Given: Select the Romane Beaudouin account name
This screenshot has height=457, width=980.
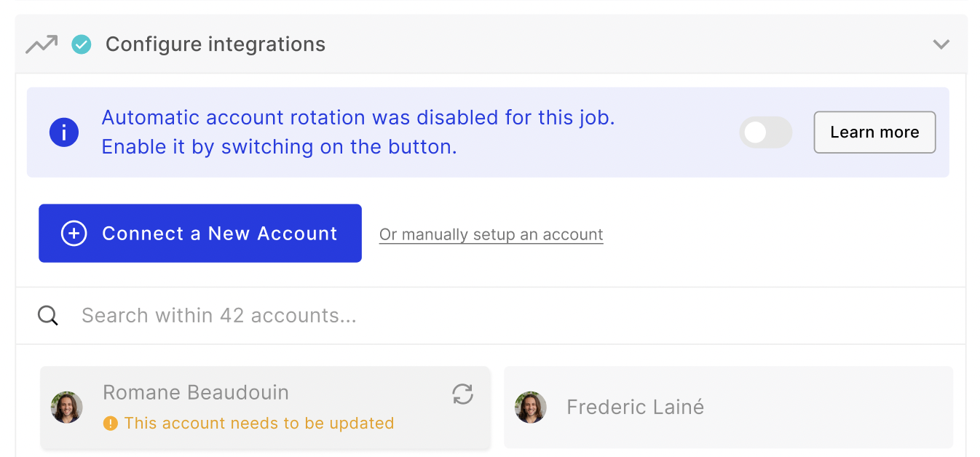Looking at the screenshot, I should pyautogui.click(x=196, y=392).
